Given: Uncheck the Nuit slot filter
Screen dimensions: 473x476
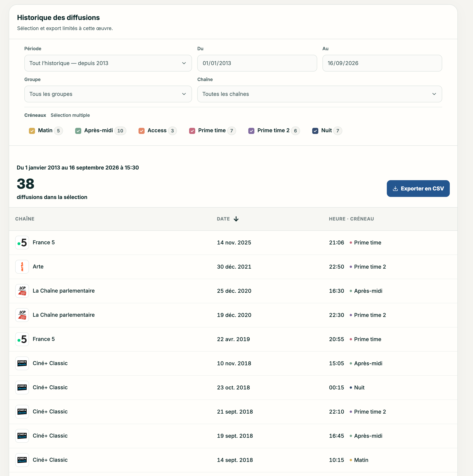Looking at the screenshot, I should pos(315,131).
